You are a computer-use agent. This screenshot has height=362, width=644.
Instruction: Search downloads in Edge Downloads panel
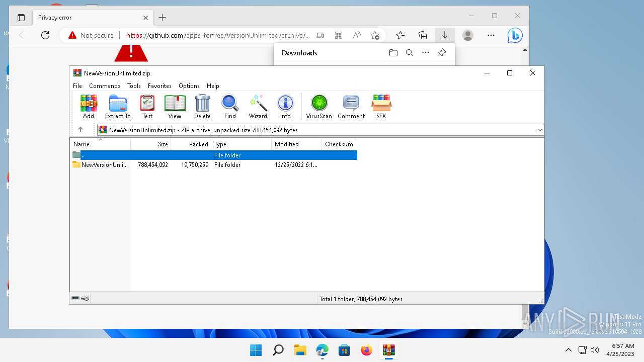410,53
